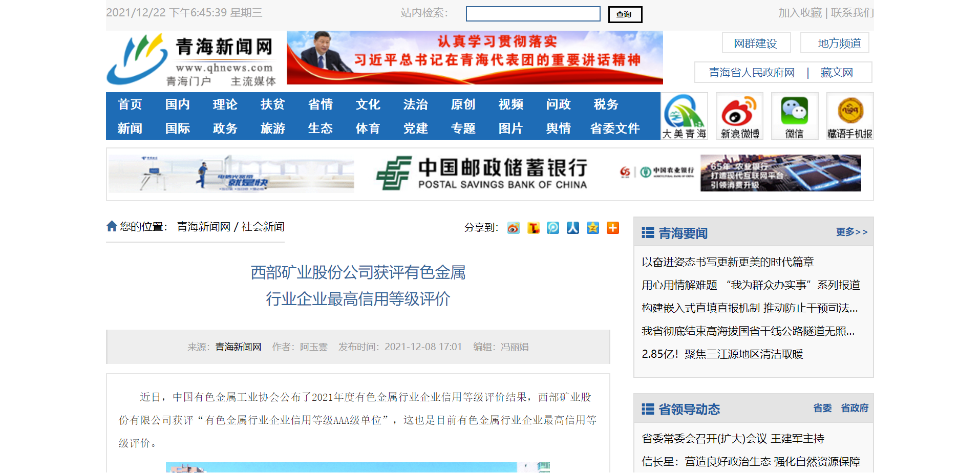Select 视频 in the navigation menu
Viewport: 980px width, 473px height.
pos(510,104)
